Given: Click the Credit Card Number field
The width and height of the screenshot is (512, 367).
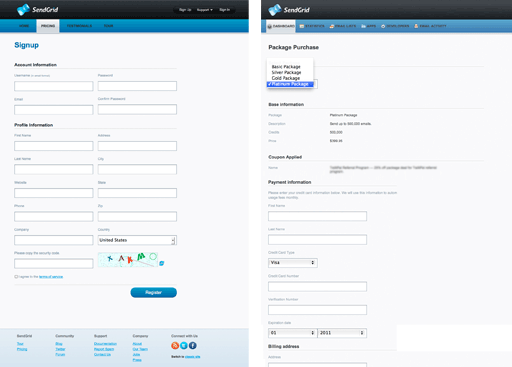Looking at the screenshot, I should [x=317, y=286].
